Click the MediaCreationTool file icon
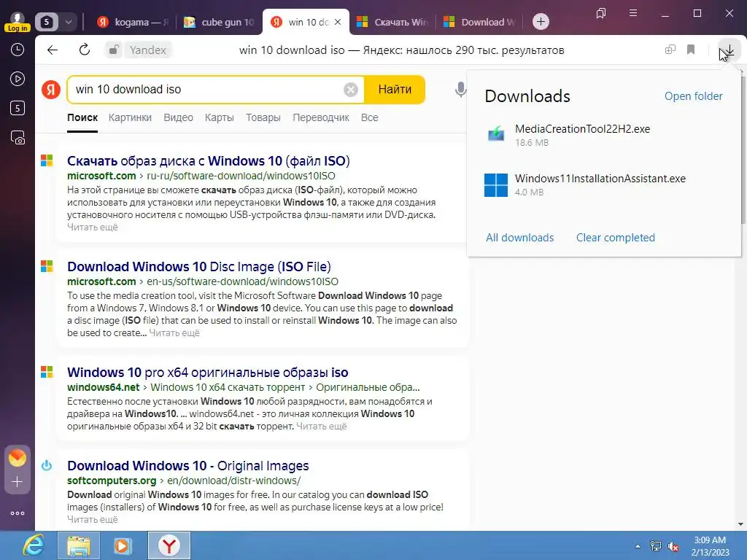Viewport: 747px width, 560px height. pos(496,134)
